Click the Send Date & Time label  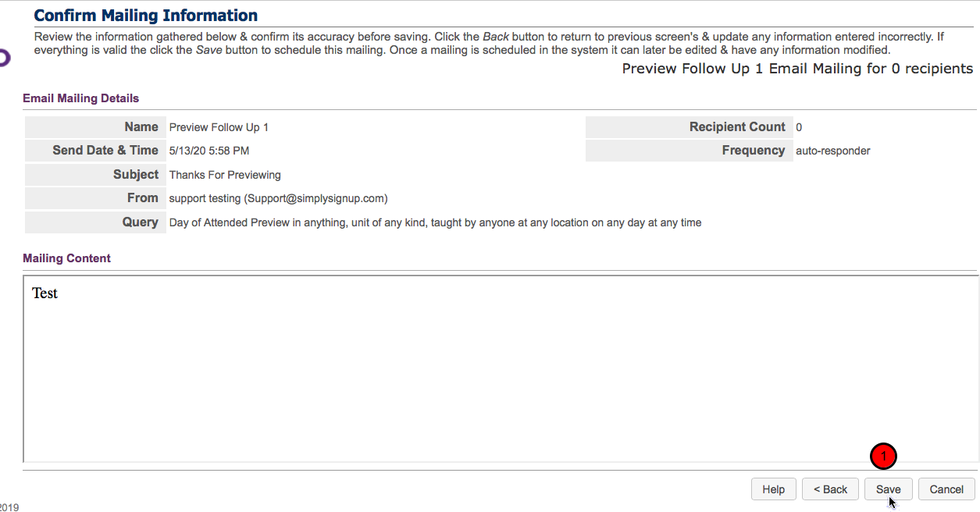tap(105, 151)
